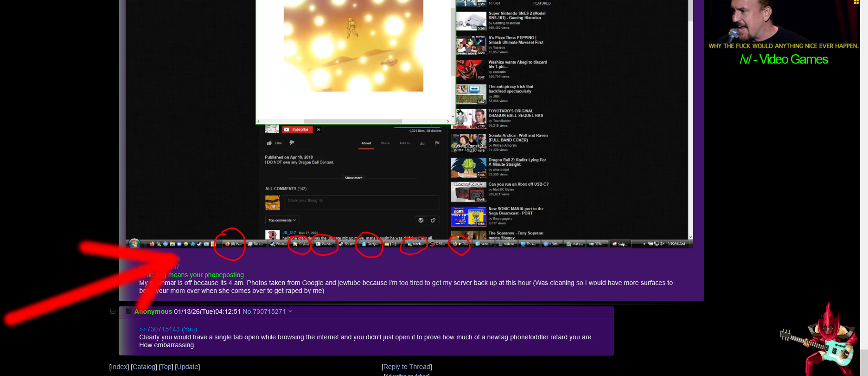This screenshot has width=868, height=376.
Task: Open the post menu arrow beside No.730715271
Action: [291, 311]
